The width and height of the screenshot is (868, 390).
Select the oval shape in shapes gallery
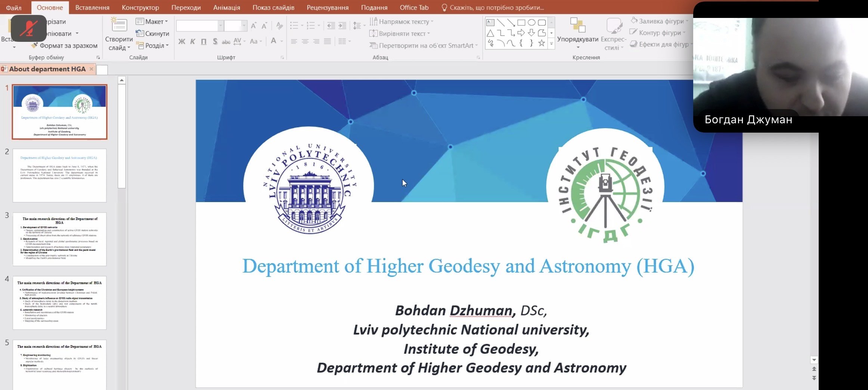[x=531, y=23]
